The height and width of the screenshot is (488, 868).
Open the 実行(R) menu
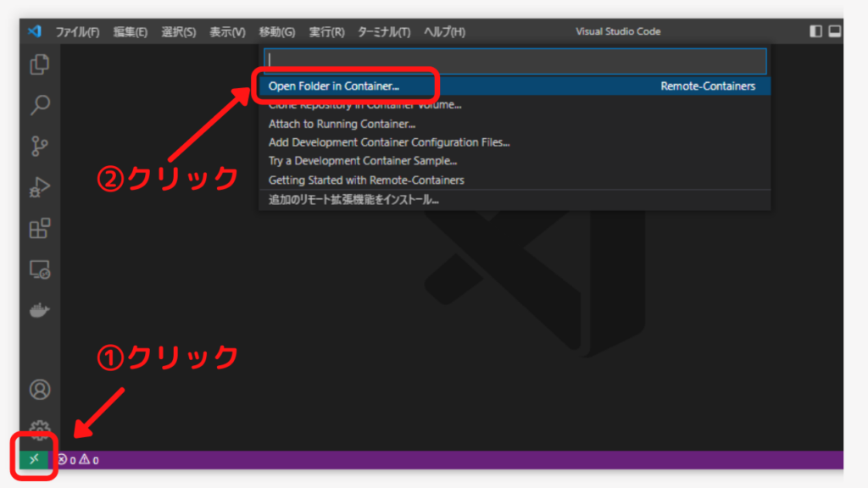[x=326, y=31]
